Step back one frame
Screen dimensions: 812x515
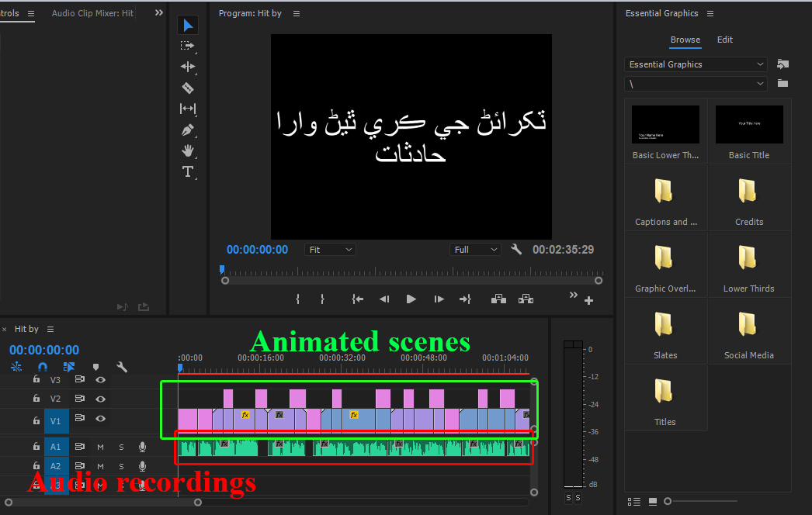pos(384,299)
